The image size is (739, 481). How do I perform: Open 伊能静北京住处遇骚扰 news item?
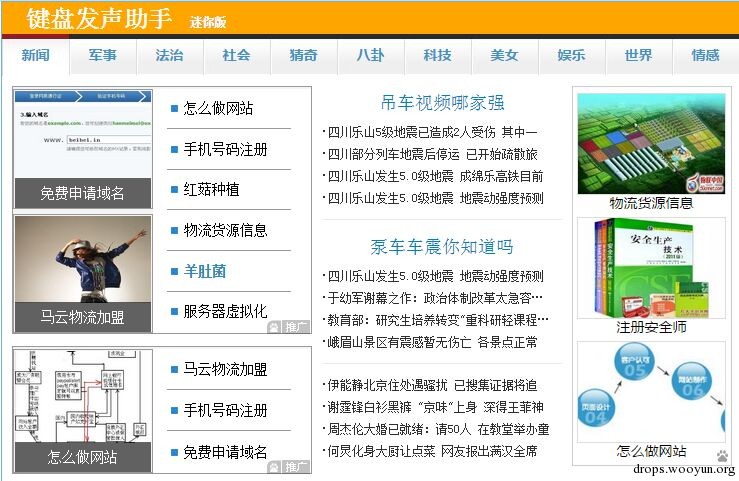coord(430,385)
